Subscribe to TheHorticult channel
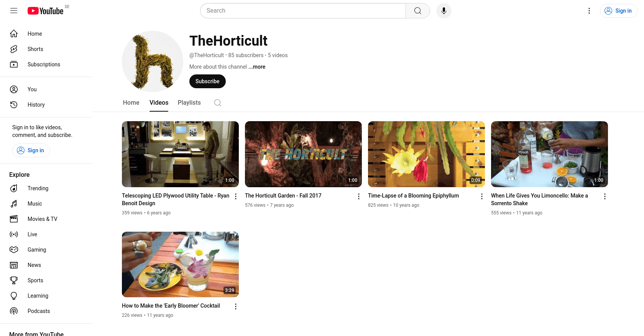This screenshot has height=336, width=644. point(207,81)
